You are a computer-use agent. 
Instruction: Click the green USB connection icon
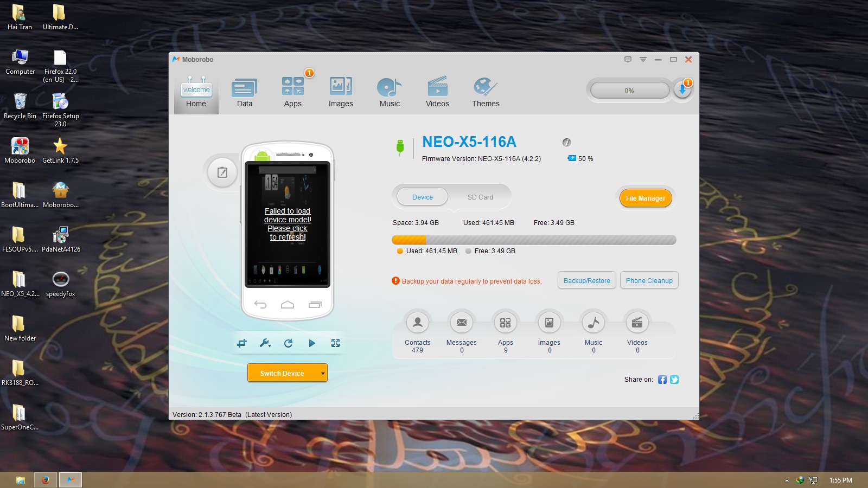click(400, 147)
